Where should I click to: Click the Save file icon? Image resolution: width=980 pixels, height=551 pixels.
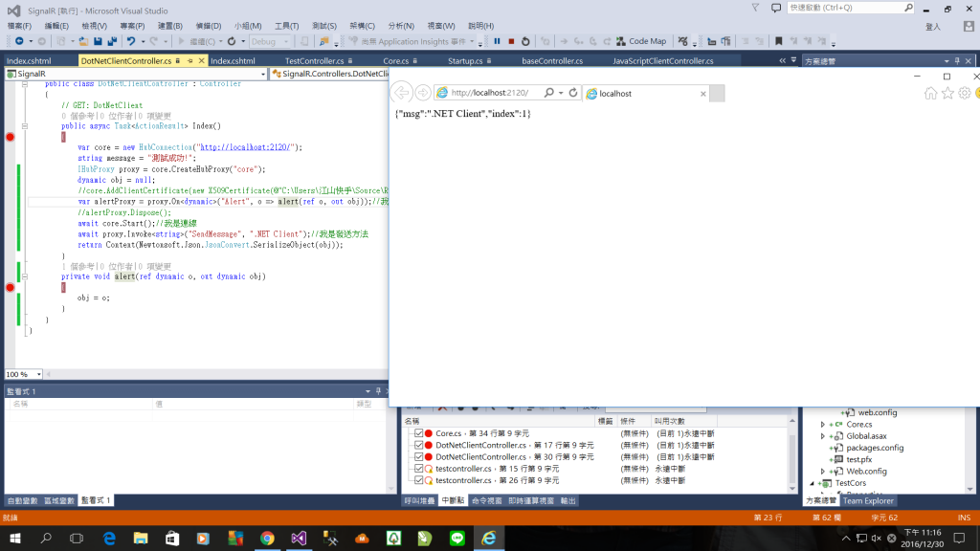tap(99, 41)
